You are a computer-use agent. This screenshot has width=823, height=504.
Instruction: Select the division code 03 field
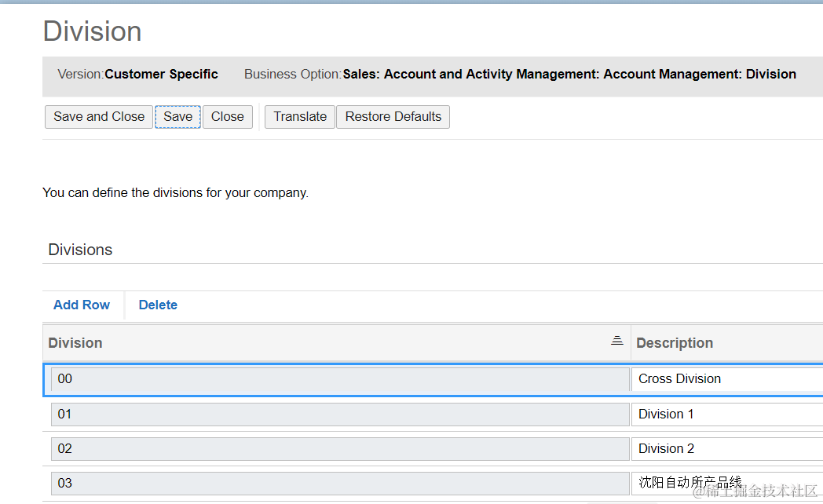tap(339, 483)
